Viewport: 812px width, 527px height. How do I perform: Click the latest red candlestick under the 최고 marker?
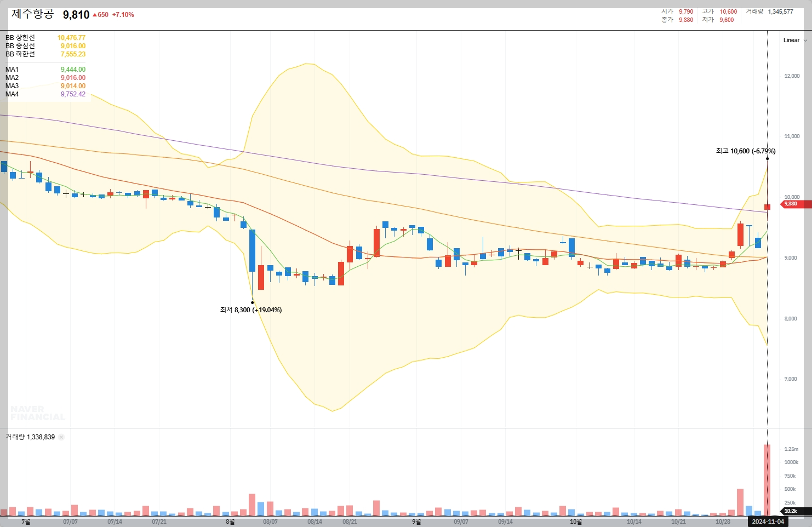(x=767, y=207)
